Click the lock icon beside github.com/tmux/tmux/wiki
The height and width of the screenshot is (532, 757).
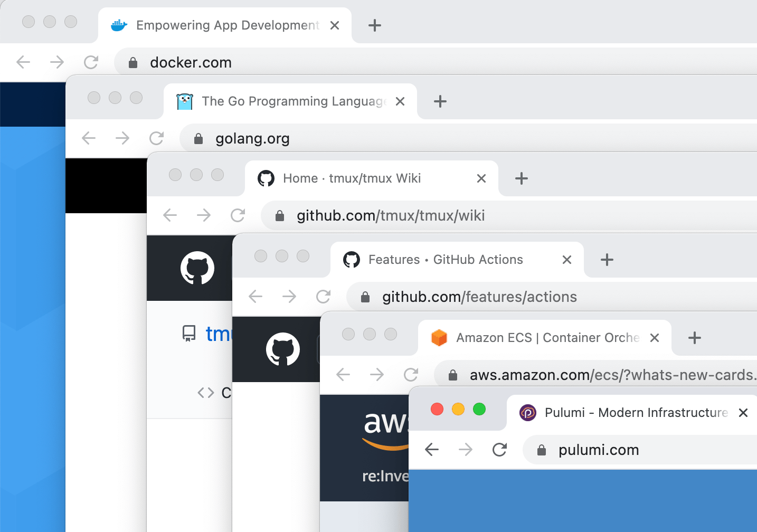click(280, 216)
